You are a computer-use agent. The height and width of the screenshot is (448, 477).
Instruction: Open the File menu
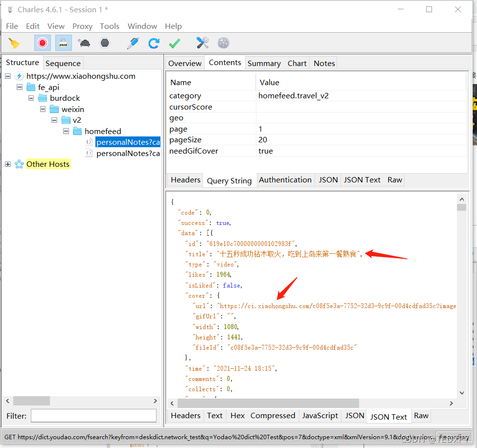click(x=12, y=26)
